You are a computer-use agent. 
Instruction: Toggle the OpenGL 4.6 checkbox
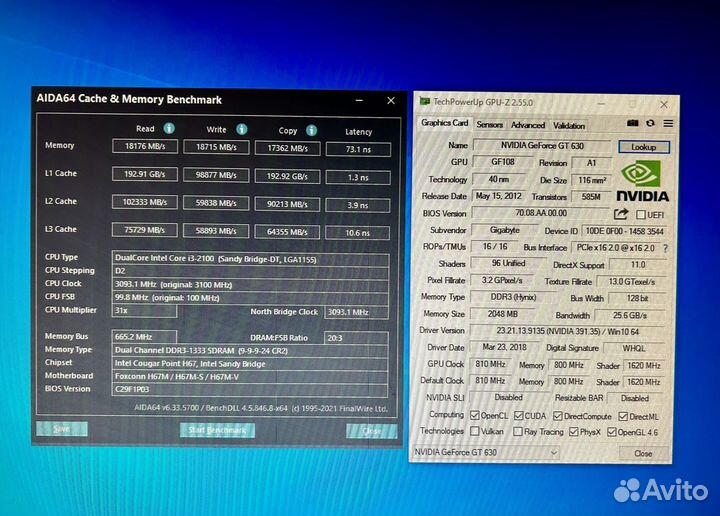(x=611, y=432)
